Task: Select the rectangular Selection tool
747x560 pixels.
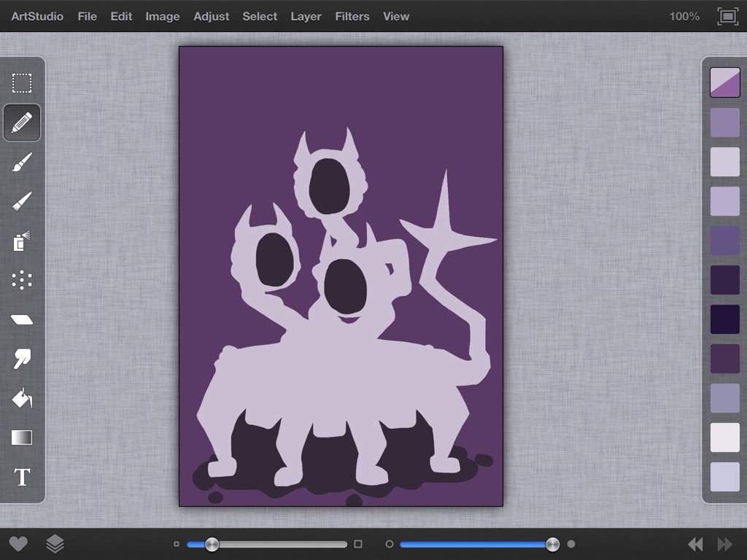Action: 22,83
